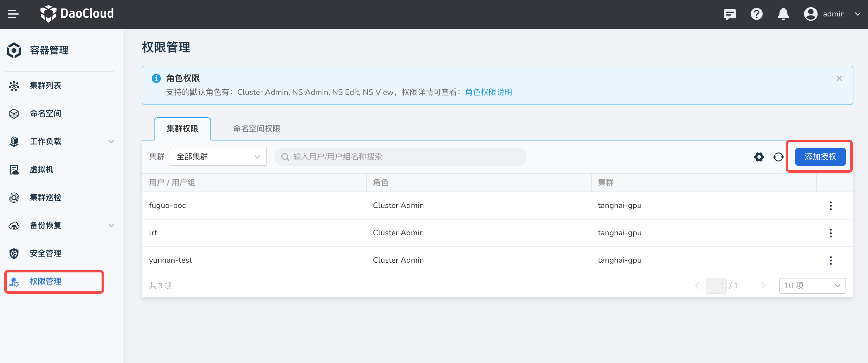Refresh the permissions list
The width and height of the screenshot is (868, 363).
[x=778, y=157]
